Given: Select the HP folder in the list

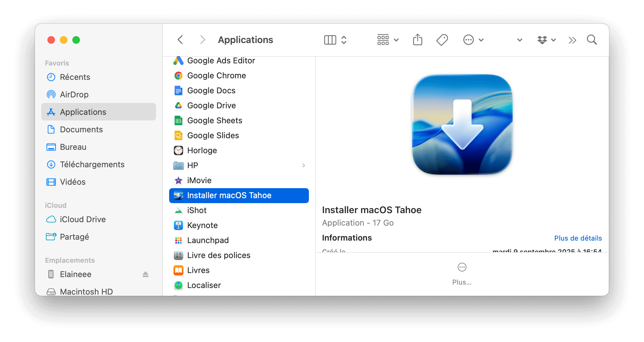Looking at the screenshot, I should tap(239, 165).
